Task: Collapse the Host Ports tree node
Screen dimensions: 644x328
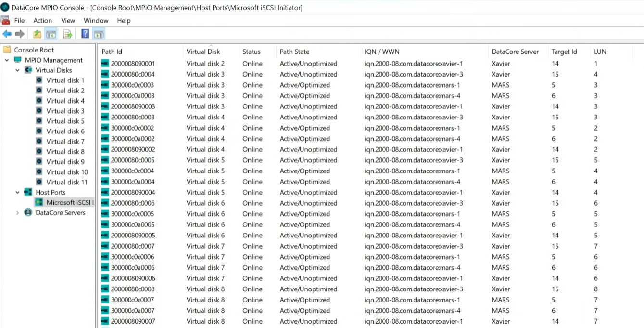Action: tap(18, 193)
